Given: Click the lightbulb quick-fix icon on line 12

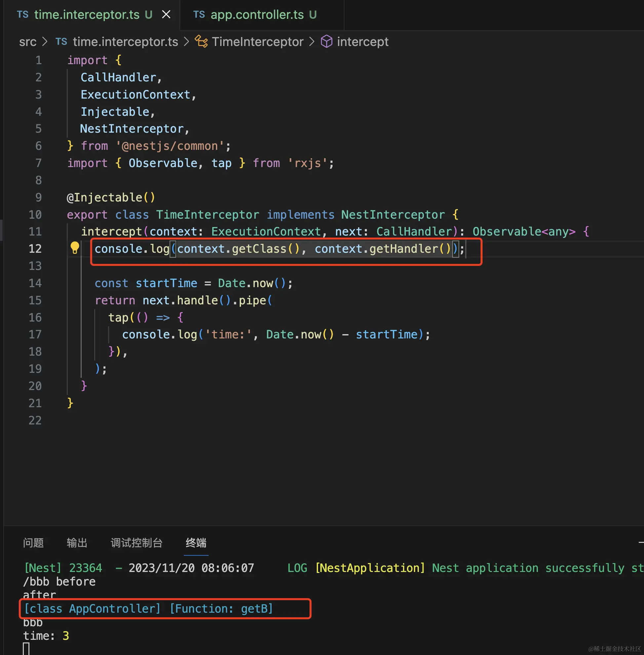Looking at the screenshot, I should (x=75, y=248).
